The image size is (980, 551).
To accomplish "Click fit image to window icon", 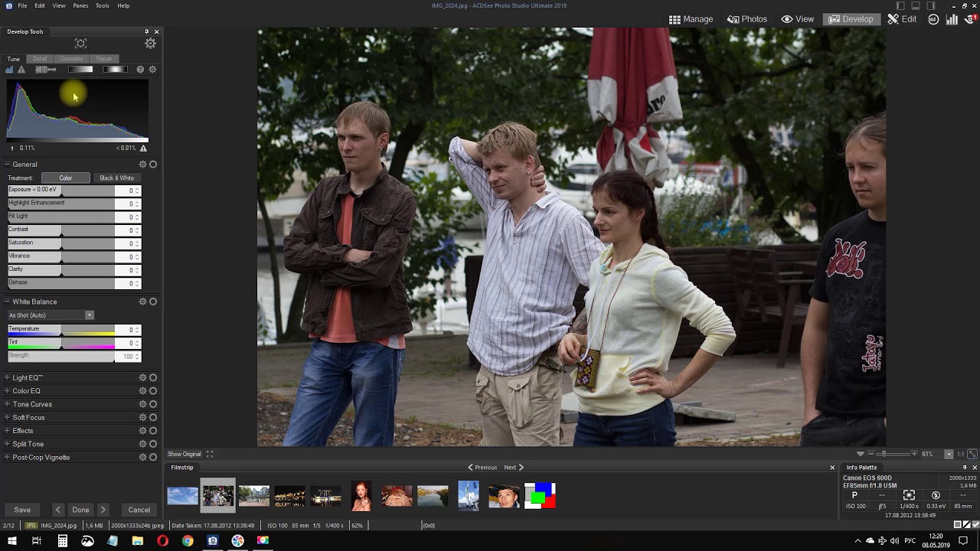I will [x=972, y=454].
